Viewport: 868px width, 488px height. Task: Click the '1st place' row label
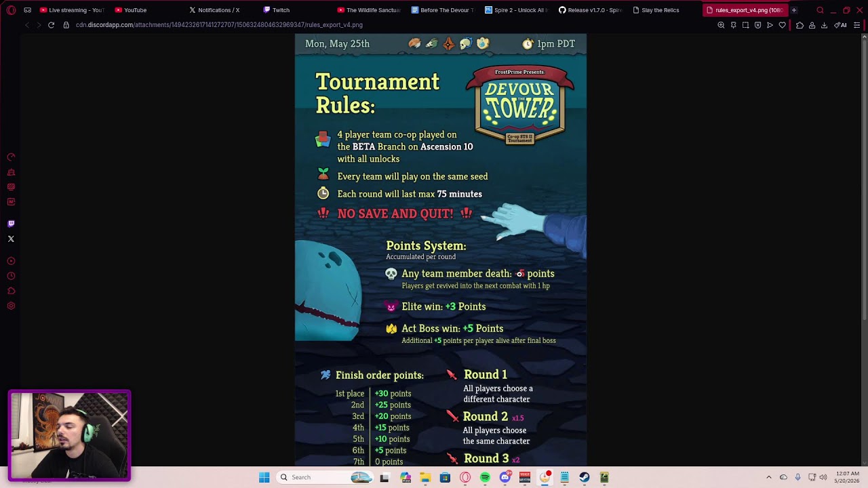349,393
